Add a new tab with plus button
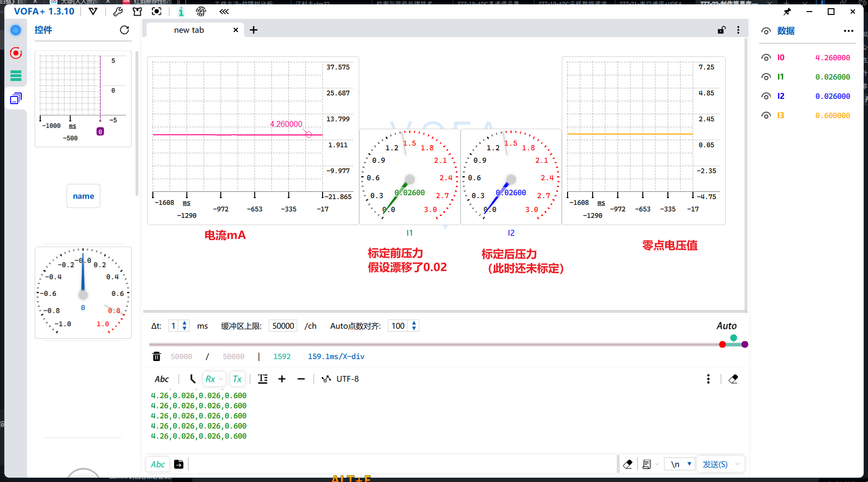The width and height of the screenshot is (868, 482). (254, 30)
